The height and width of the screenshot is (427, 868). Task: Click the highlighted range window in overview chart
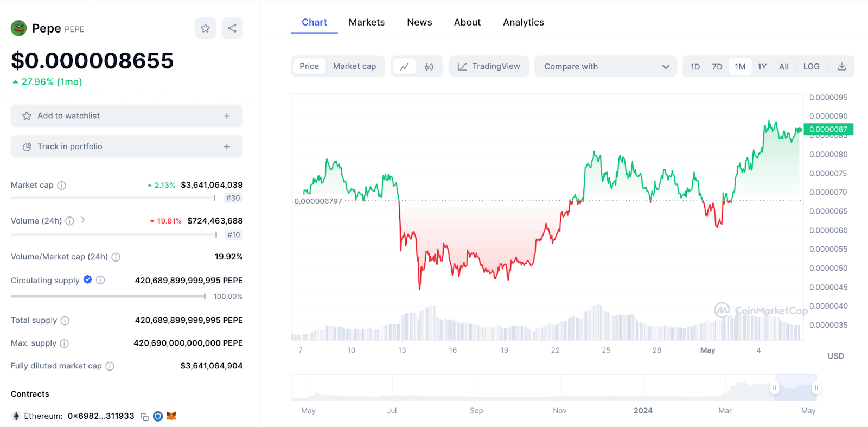point(795,387)
